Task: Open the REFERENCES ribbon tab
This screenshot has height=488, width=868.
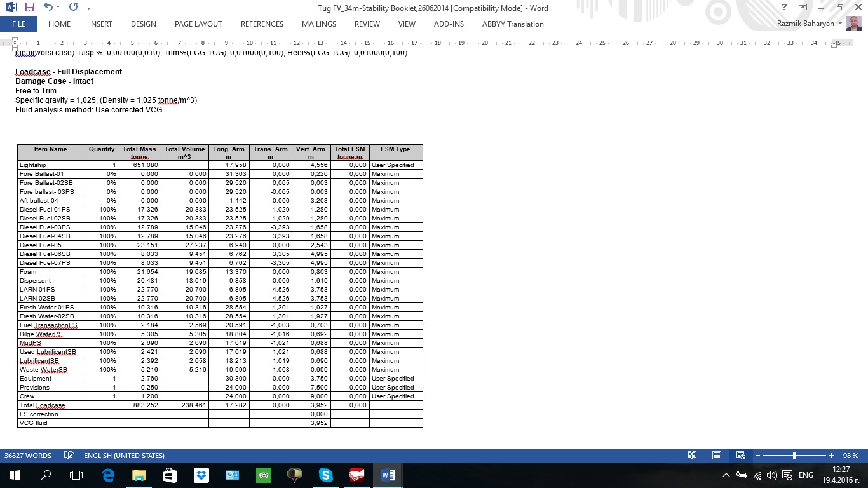Action: (262, 24)
